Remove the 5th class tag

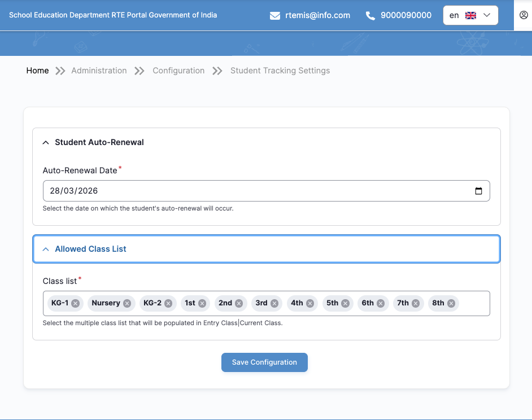tap(345, 303)
